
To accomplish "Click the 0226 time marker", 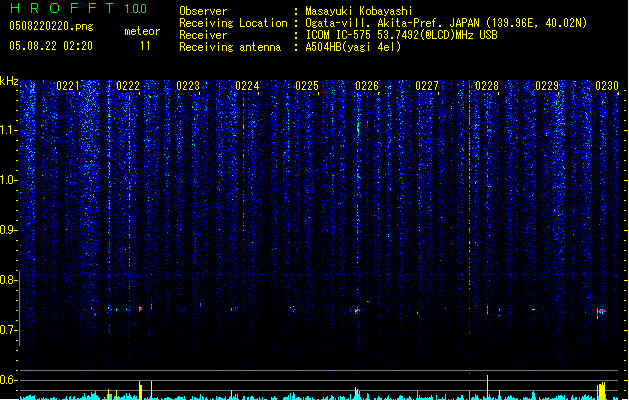I will point(367,86).
